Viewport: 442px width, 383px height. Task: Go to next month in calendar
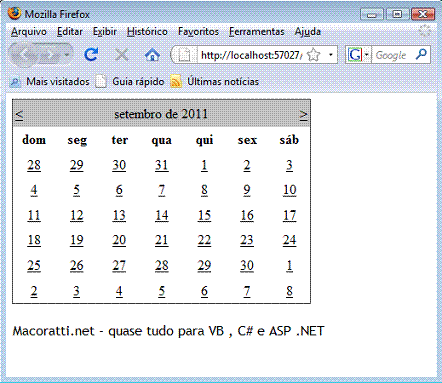[303, 115]
